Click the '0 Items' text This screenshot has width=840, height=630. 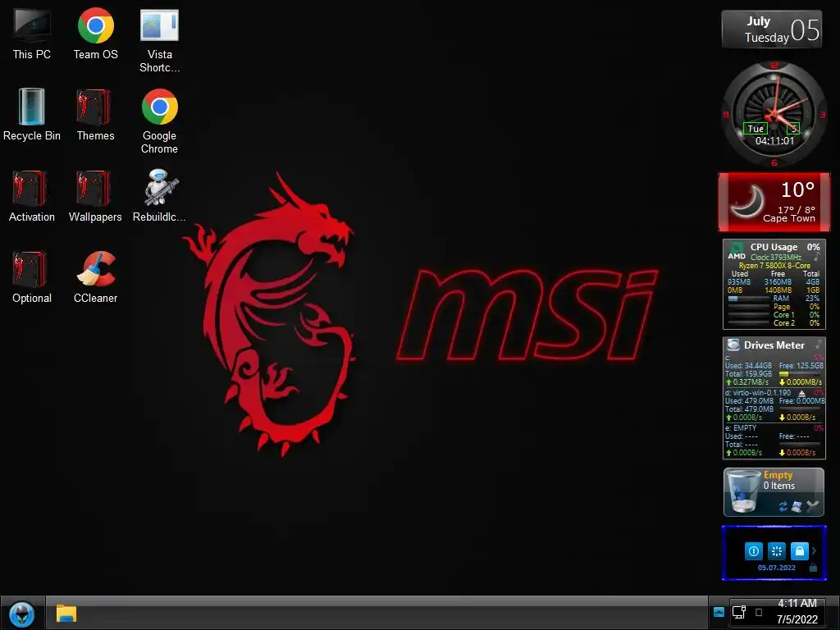779,486
